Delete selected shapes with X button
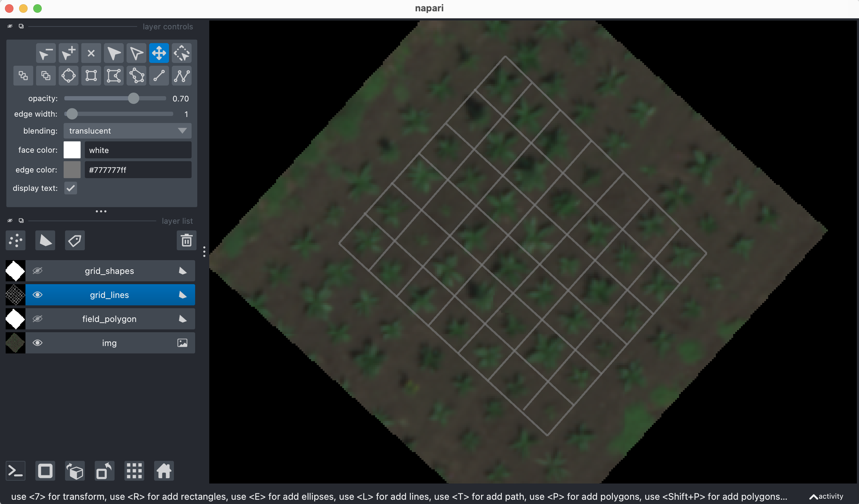 pos(91,53)
